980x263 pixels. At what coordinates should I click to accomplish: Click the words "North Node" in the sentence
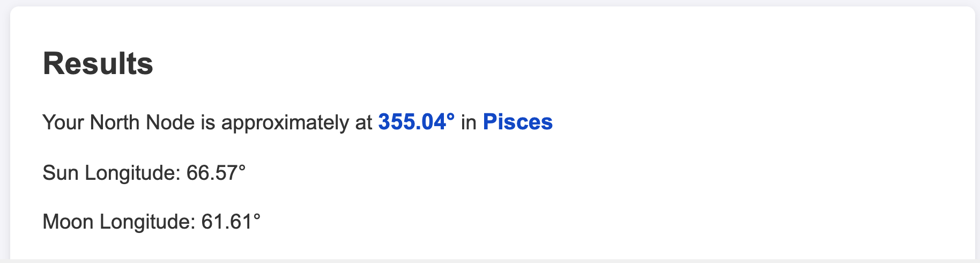coord(142,122)
